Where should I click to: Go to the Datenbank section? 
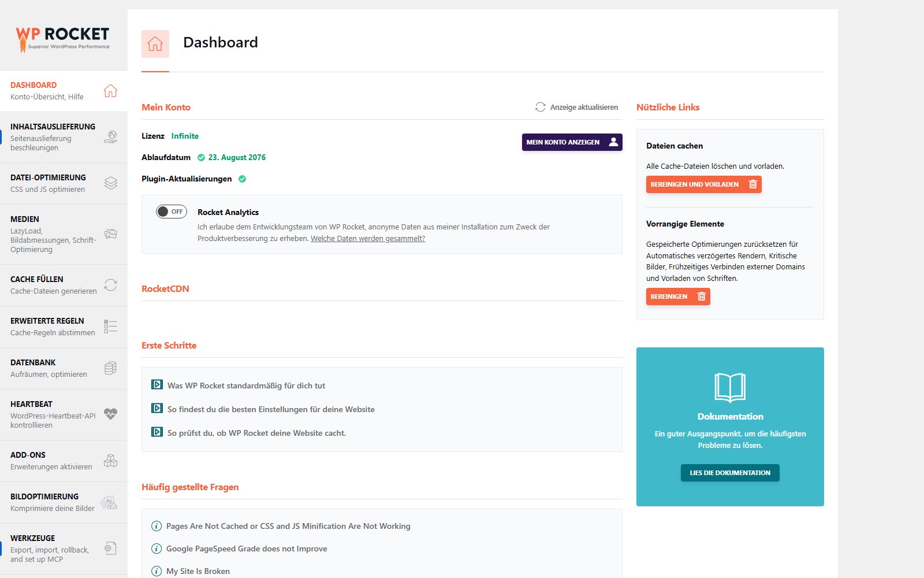pos(64,368)
